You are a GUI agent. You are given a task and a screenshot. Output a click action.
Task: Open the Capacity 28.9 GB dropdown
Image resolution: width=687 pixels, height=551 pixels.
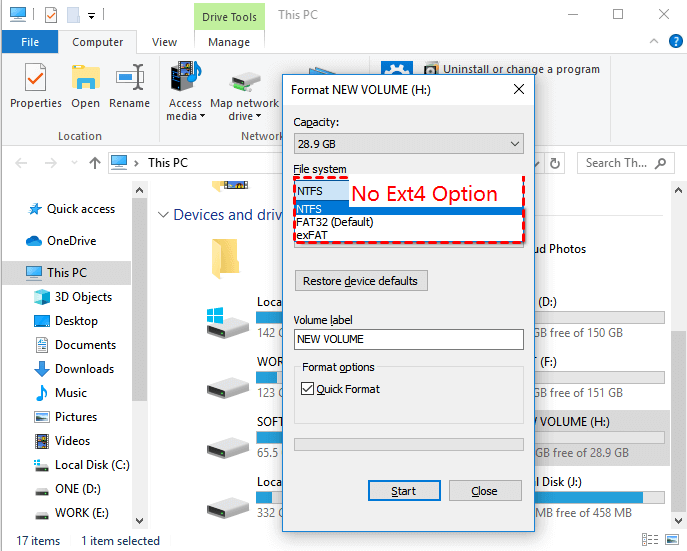408,144
